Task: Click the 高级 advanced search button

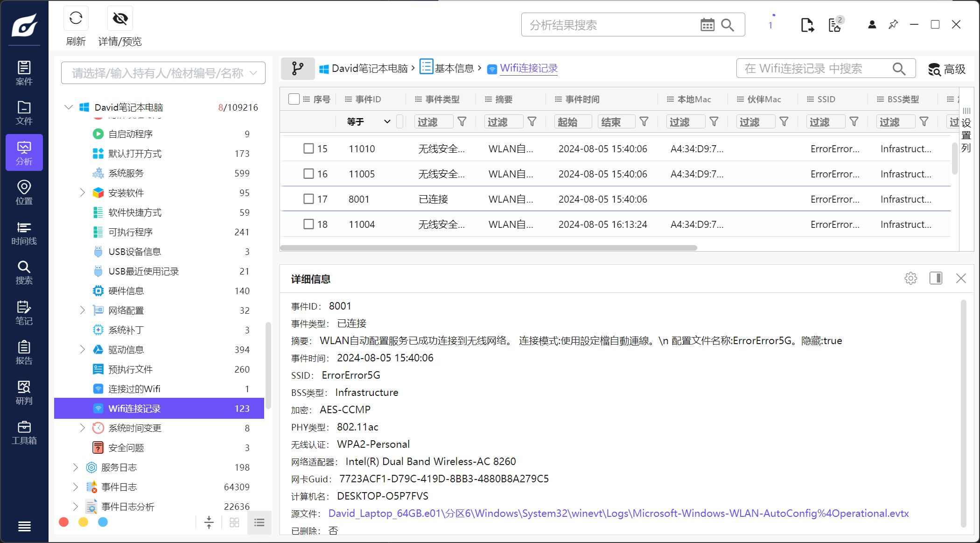Action: [x=946, y=69]
